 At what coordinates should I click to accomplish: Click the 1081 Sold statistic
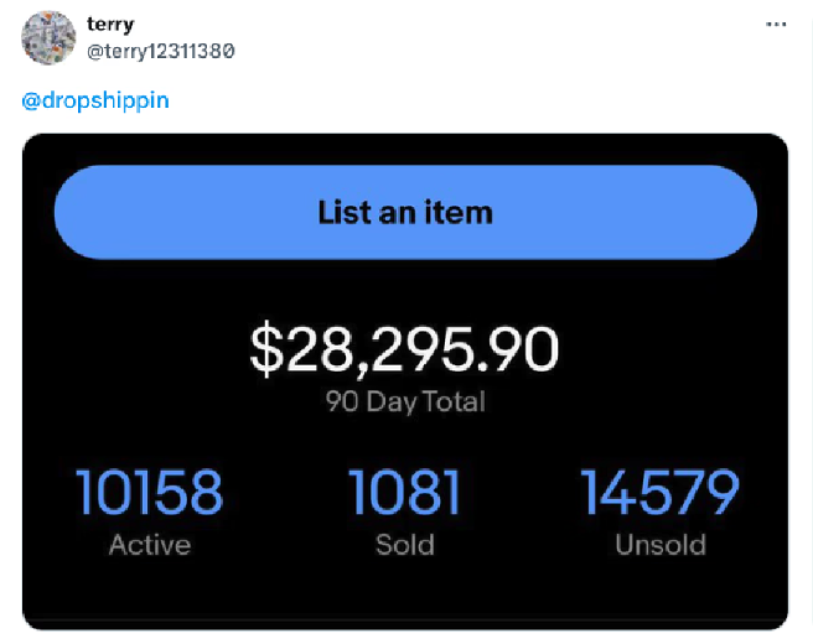click(405, 492)
